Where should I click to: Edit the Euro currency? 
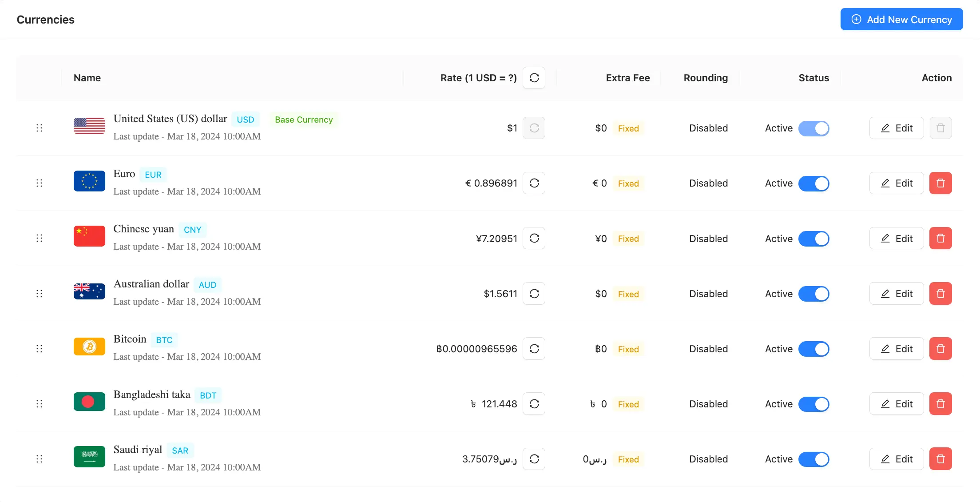897,183
